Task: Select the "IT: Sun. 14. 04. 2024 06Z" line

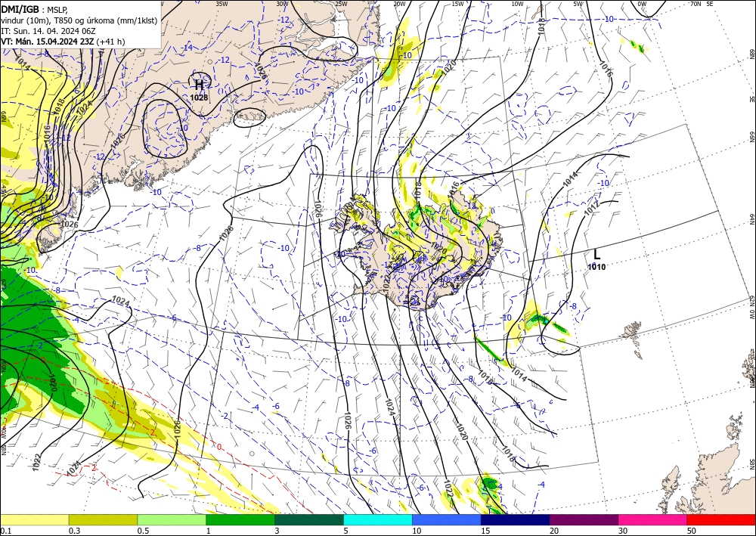Action: click(x=48, y=31)
